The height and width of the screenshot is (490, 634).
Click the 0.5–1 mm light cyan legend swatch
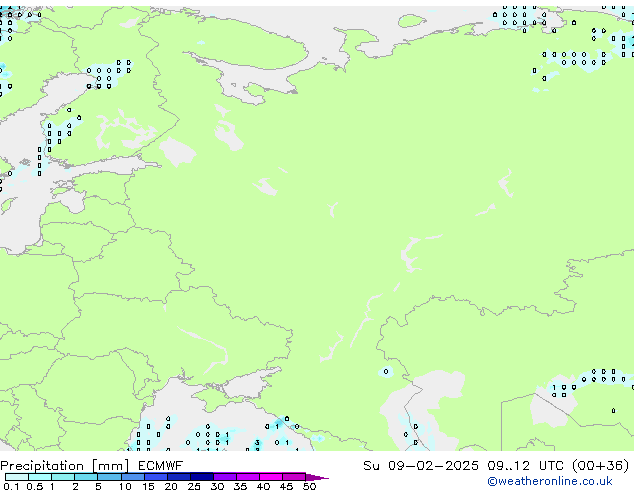(40, 477)
